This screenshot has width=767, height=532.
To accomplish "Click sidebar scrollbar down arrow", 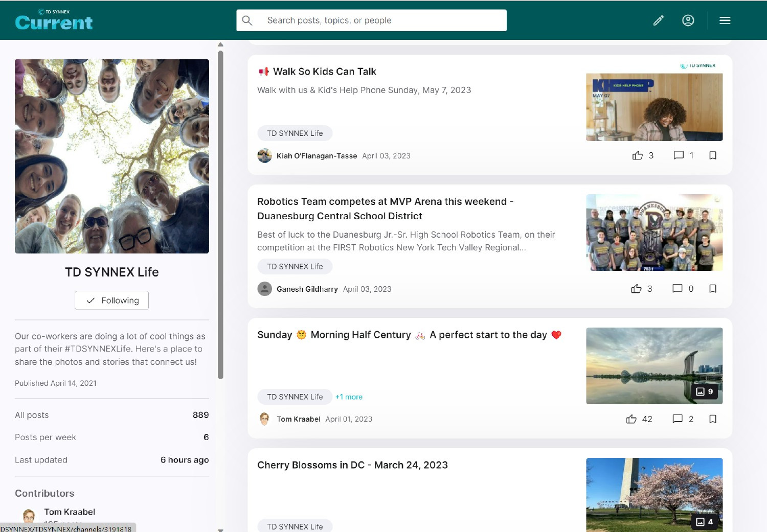I will pos(220,530).
